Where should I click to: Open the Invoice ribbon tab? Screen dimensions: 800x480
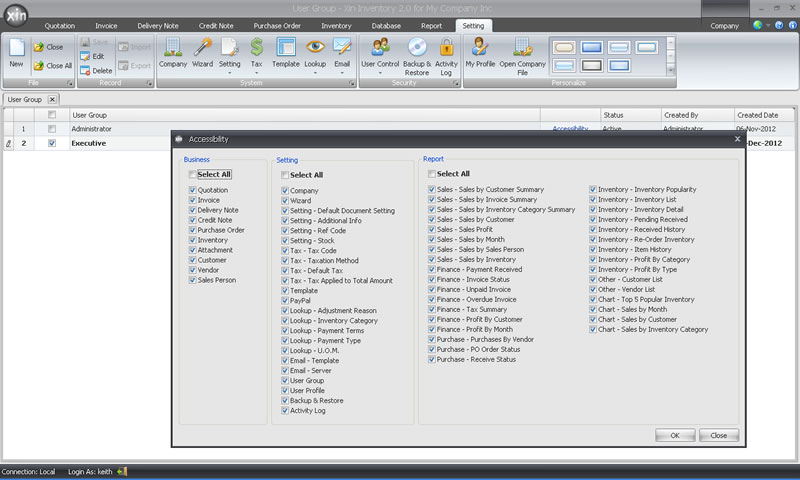point(106,26)
